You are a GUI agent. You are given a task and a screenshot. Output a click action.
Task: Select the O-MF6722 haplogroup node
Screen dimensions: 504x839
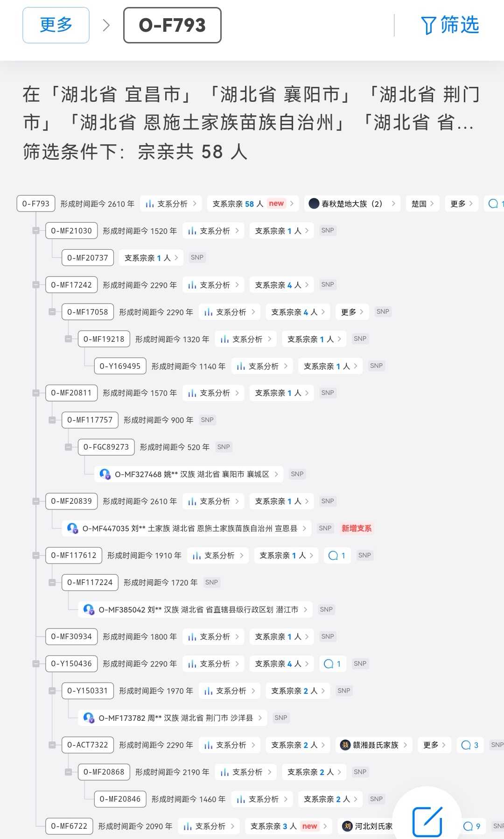(x=69, y=826)
